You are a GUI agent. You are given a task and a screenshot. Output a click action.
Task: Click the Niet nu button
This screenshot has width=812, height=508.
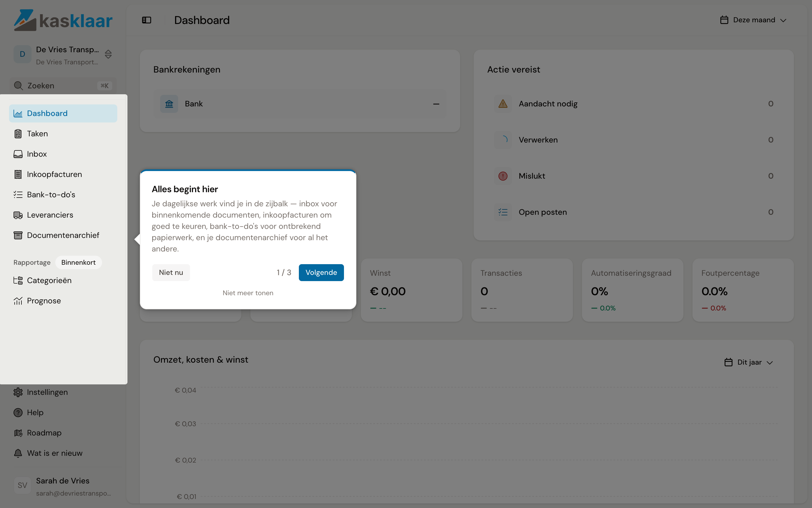coord(171,272)
